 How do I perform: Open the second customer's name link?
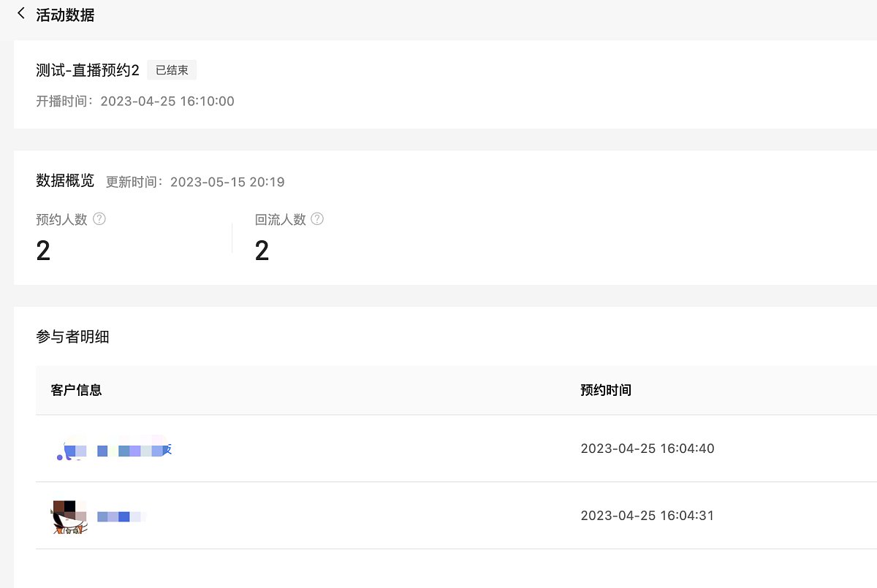(x=121, y=516)
